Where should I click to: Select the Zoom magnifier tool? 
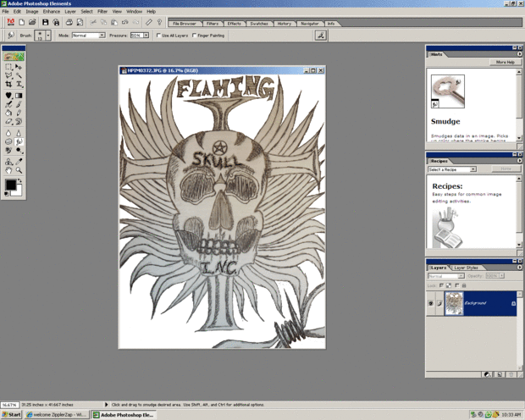[x=19, y=170]
